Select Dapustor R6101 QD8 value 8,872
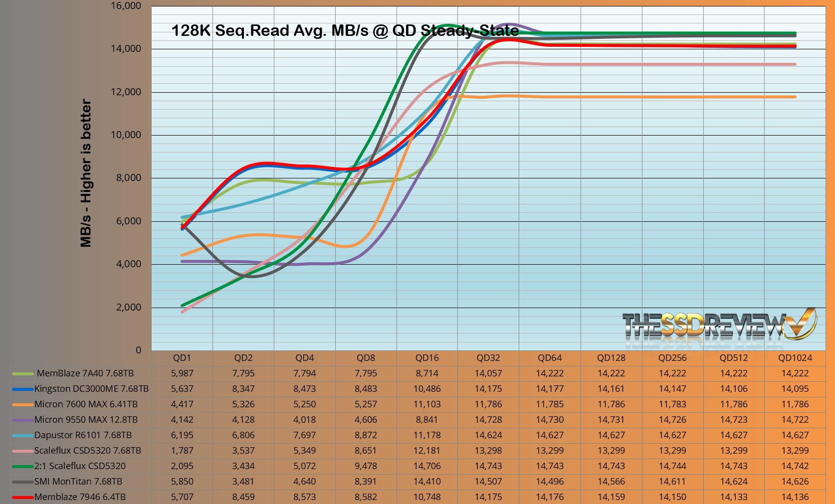The width and height of the screenshot is (835, 504). pyautogui.click(x=366, y=435)
